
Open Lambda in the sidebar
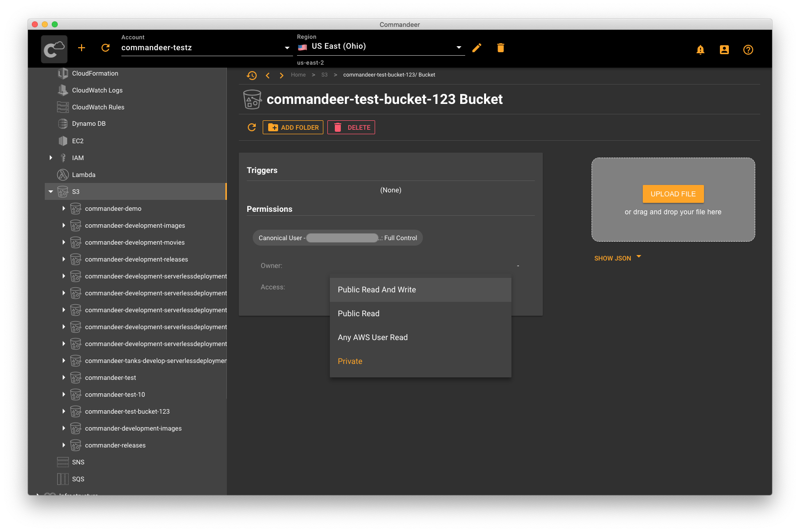(84, 175)
